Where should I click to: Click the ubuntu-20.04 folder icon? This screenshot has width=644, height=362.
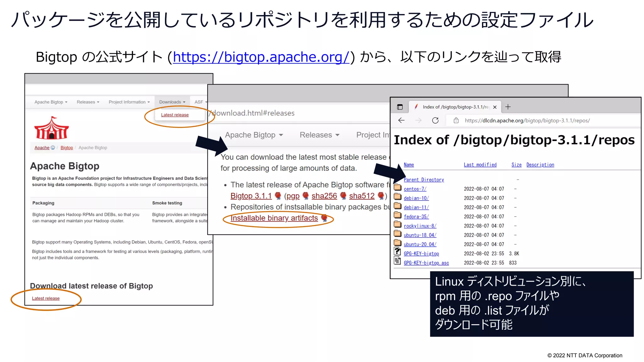pos(397,243)
